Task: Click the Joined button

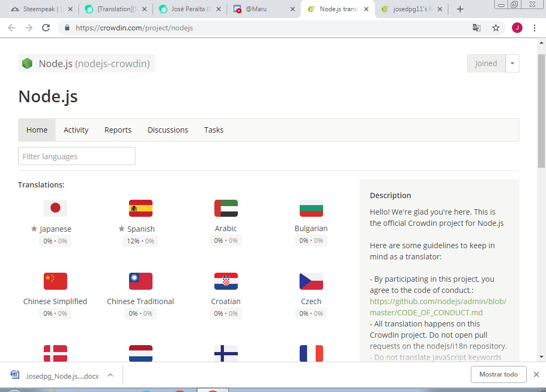Action: tap(486, 63)
